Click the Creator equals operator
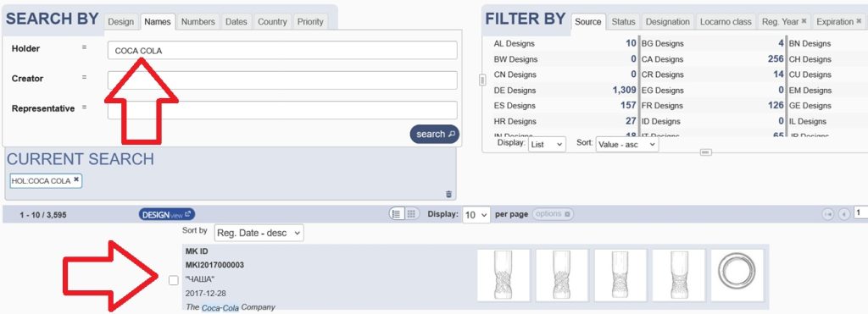 84,77
